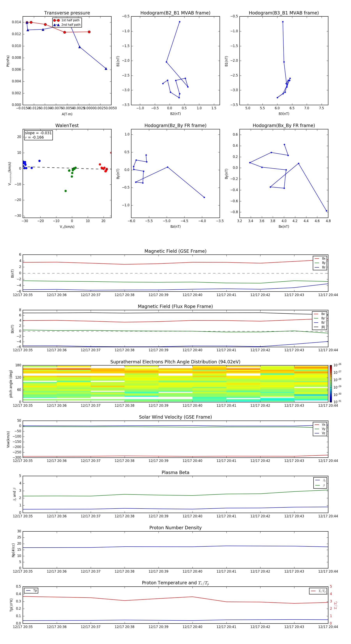The height and width of the screenshot is (644, 351).
Task: Click the 'Hodogram(Bz_By FR frame)' title
Action: (175, 125)
